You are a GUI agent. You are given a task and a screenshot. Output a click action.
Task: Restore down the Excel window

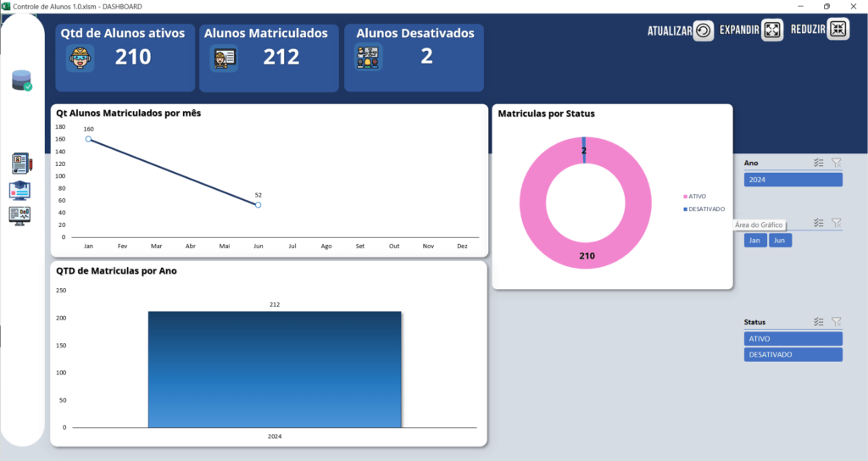[x=826, y=6]
